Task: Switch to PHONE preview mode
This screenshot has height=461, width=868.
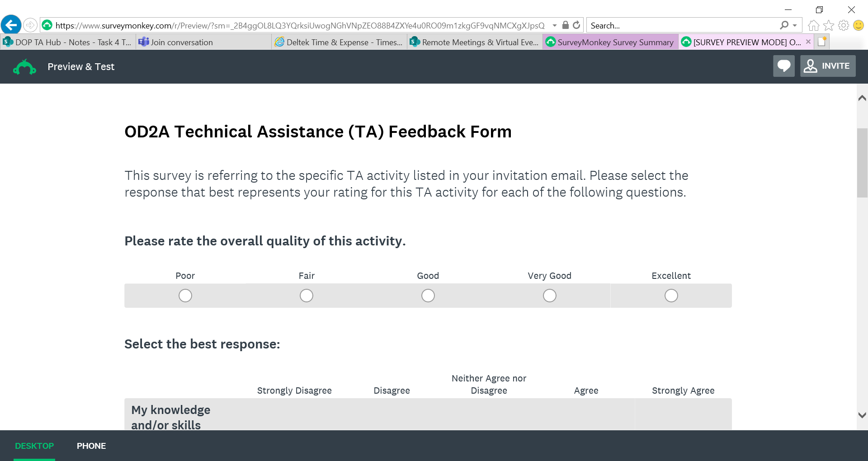Action: coord(91,446)
